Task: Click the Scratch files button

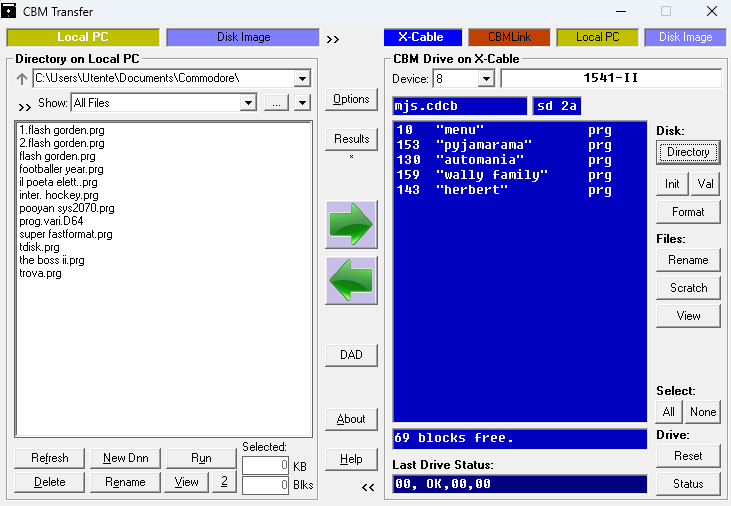Action: point(688,288)
